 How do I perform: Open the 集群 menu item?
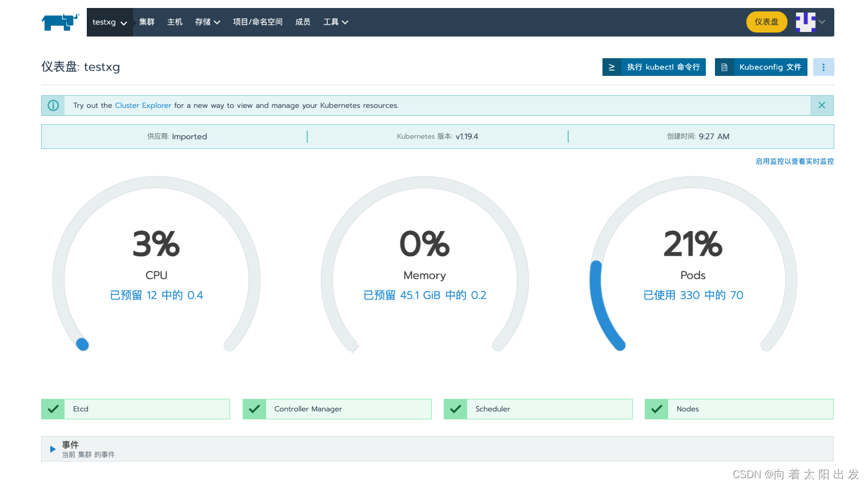tap(147, 22)
